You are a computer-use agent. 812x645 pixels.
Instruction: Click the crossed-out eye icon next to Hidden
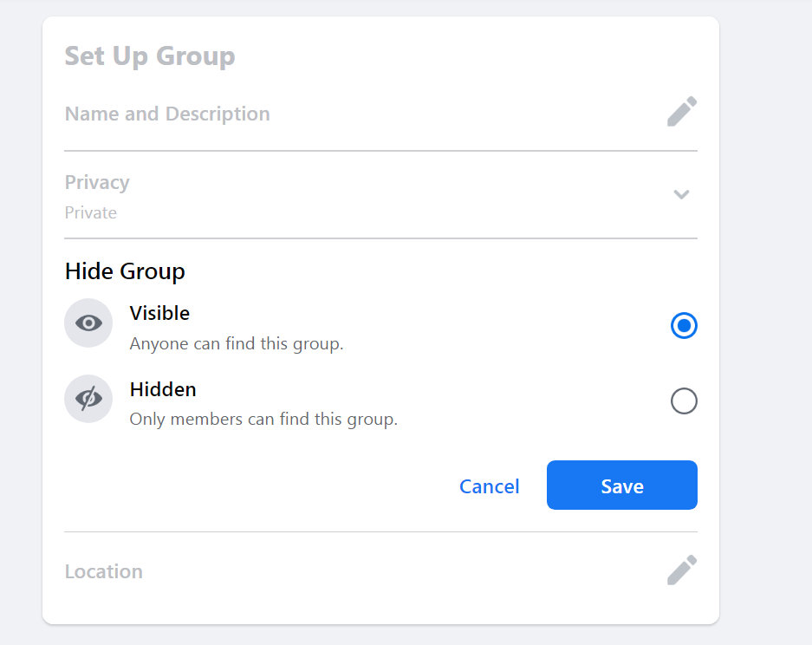coord(88,399)
